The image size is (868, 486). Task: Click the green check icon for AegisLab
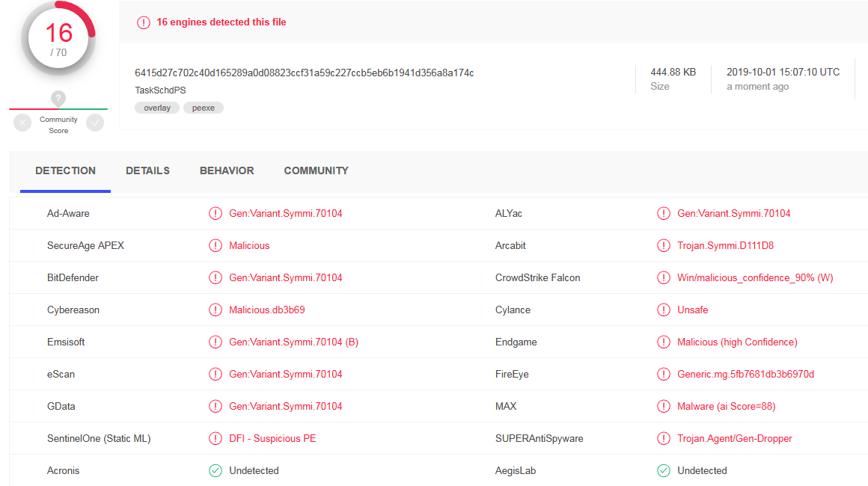(663, 470)
